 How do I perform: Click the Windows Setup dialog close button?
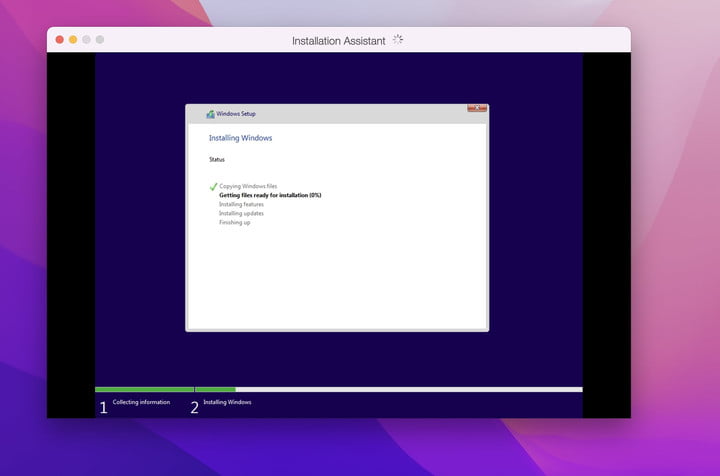[x=477, y=108]
